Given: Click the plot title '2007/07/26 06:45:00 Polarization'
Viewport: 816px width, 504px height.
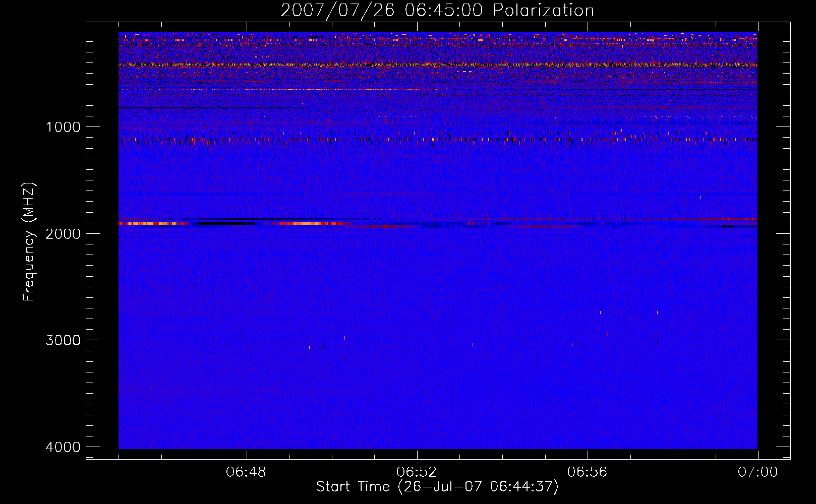Looking at the screenshot, I should coord(437,11).
